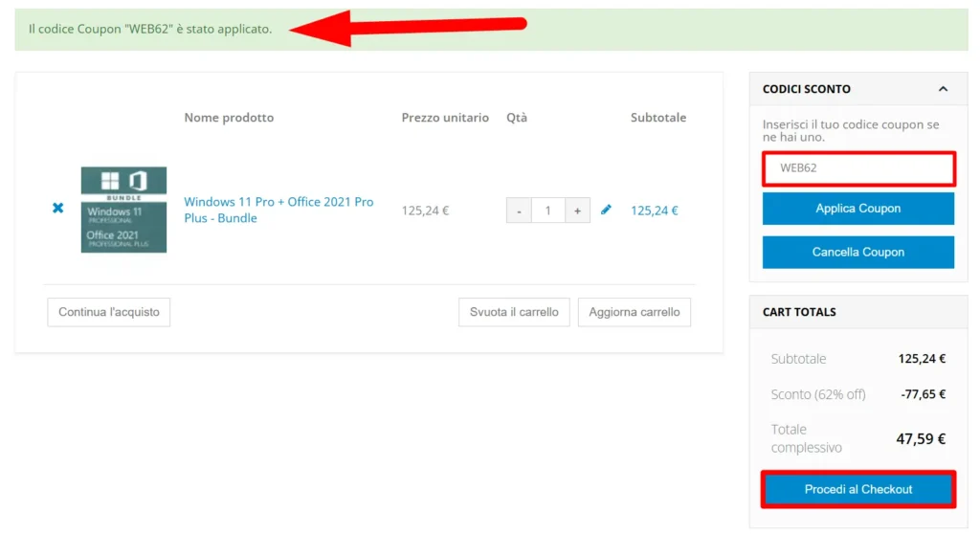
Task: Click Svuota il carrello button
Action: pyautogui.click(x=514, y=312)
